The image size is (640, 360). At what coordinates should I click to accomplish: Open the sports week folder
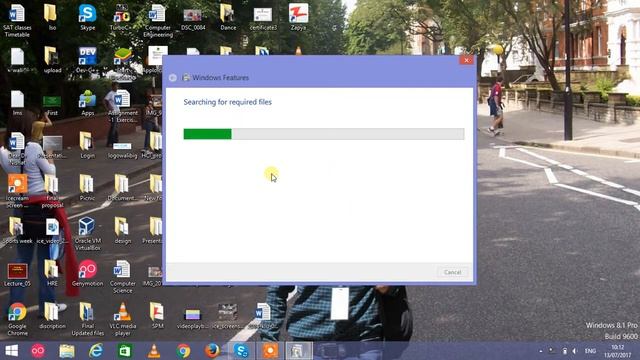point(17,231)
